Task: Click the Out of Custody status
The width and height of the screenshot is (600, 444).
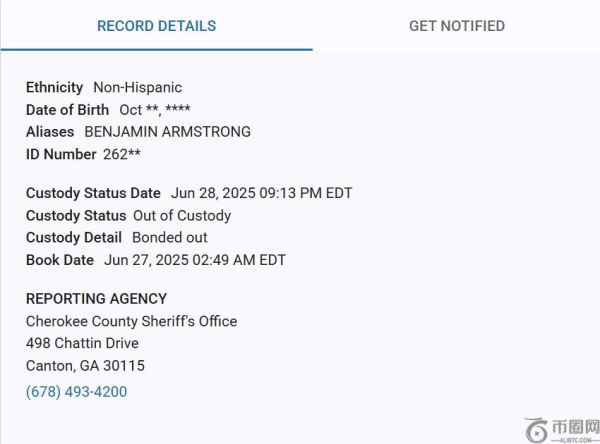Action: pyautogui.click(x=182, y=216)
